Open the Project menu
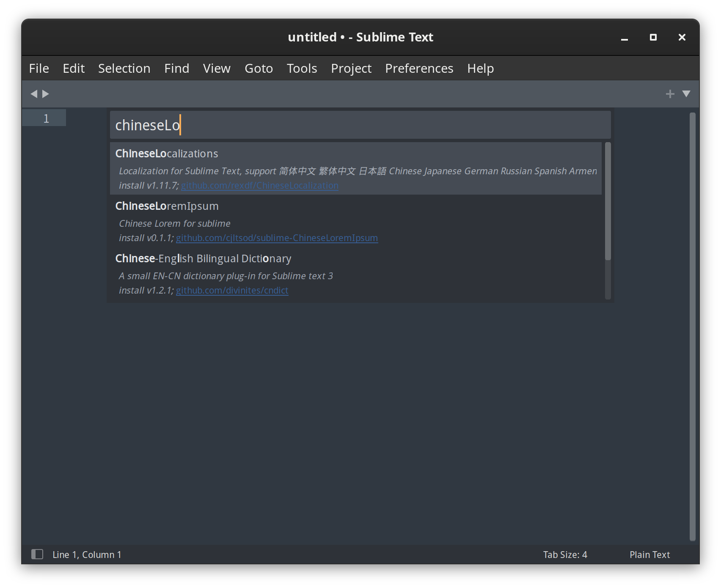This screenshot has height=588, width=721. point(351,68)
